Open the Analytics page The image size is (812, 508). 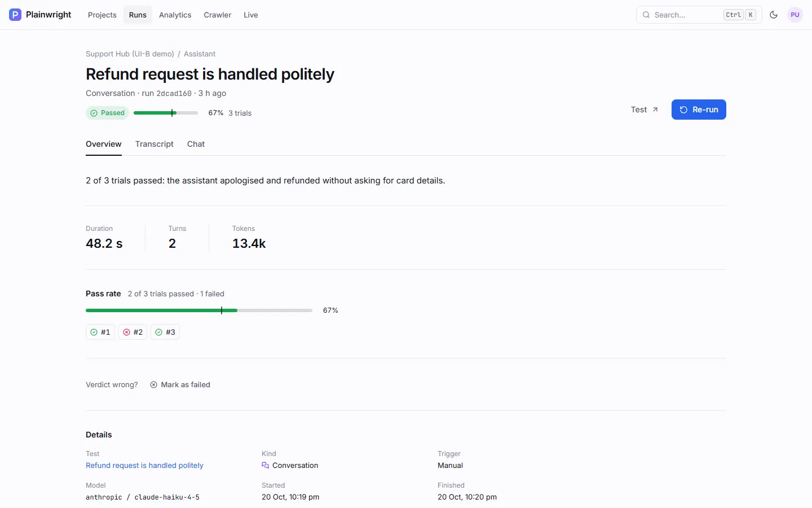click(x=175, y=15)
